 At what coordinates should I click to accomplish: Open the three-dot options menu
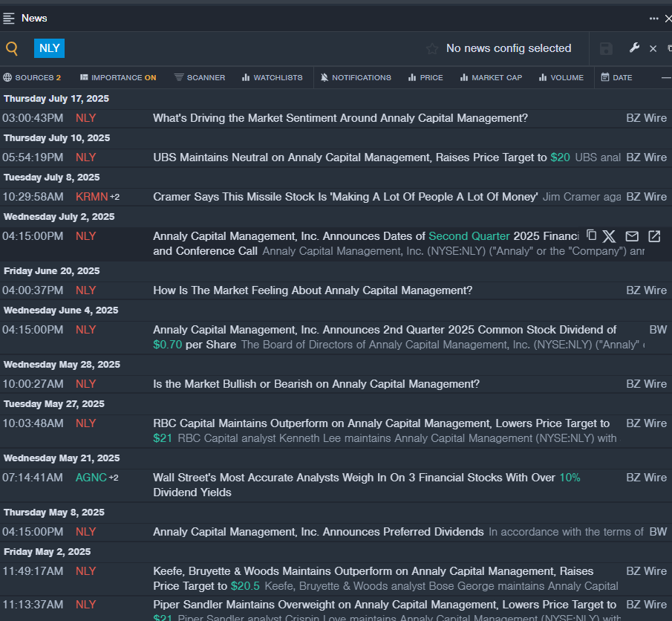point(653,19)
